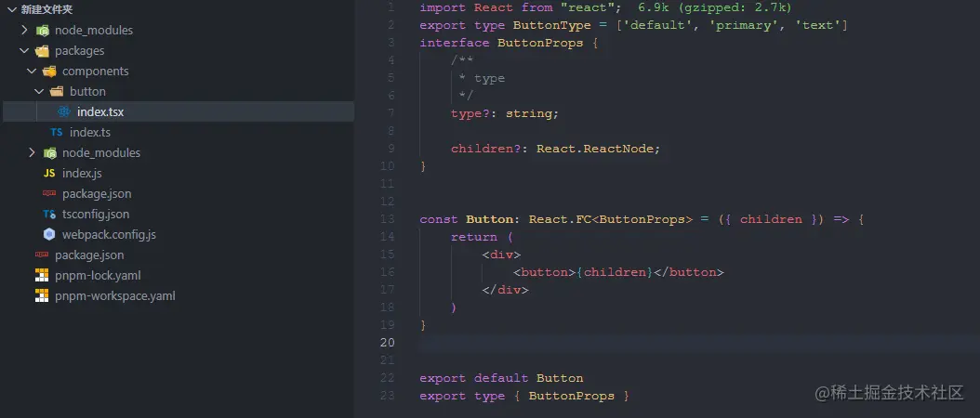Collapse the packages folder chevron

(x=24, y=50)
